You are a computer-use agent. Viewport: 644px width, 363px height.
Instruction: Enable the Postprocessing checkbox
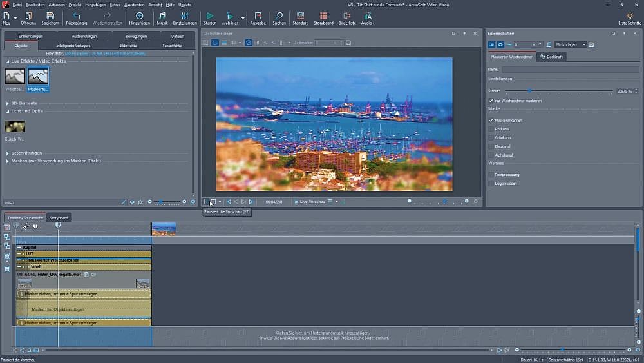[491, 175]
